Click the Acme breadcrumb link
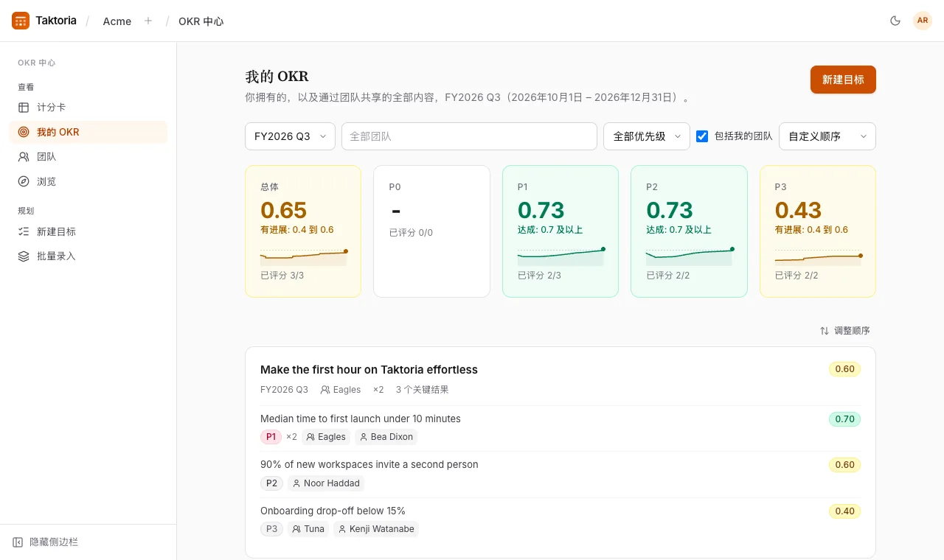 (x=117, y=21)
